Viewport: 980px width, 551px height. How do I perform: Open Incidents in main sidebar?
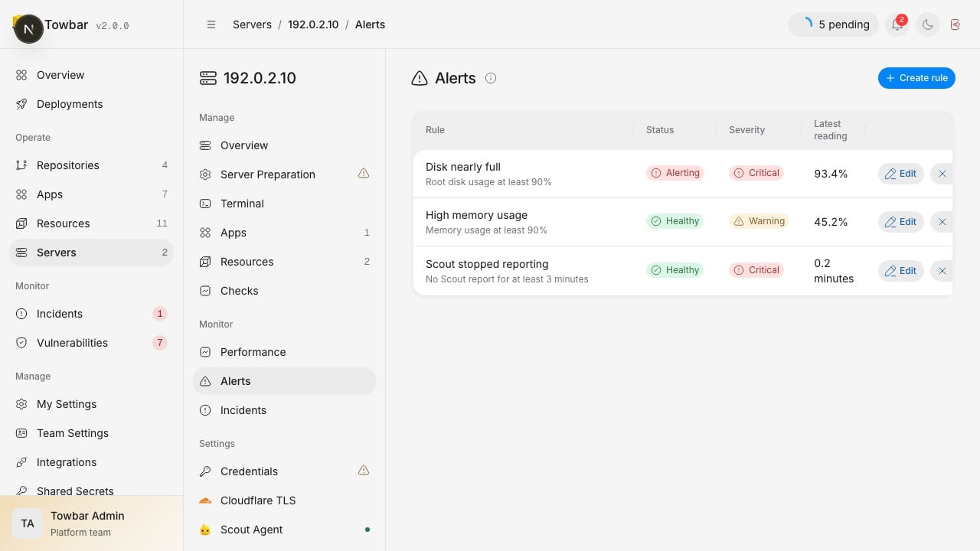[91, 314]
